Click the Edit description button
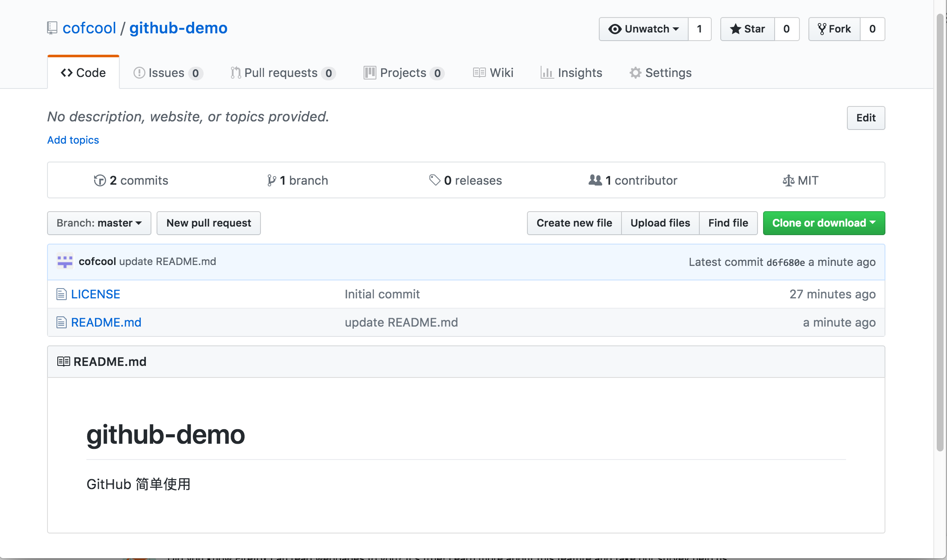The width and height of the screenshot is (947, 560). click(866, 117)
